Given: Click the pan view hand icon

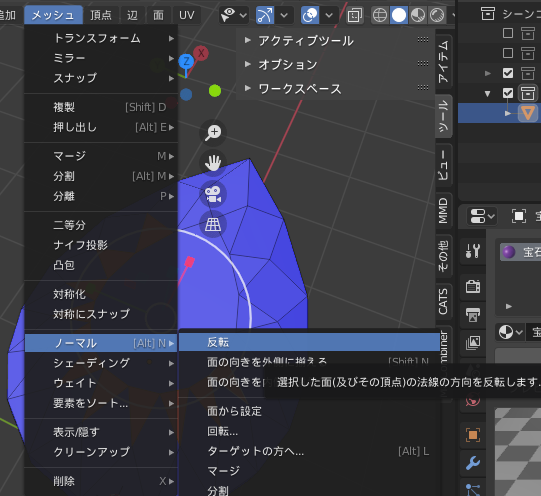Looking at the screenshot, I should [x=213, y=163].
